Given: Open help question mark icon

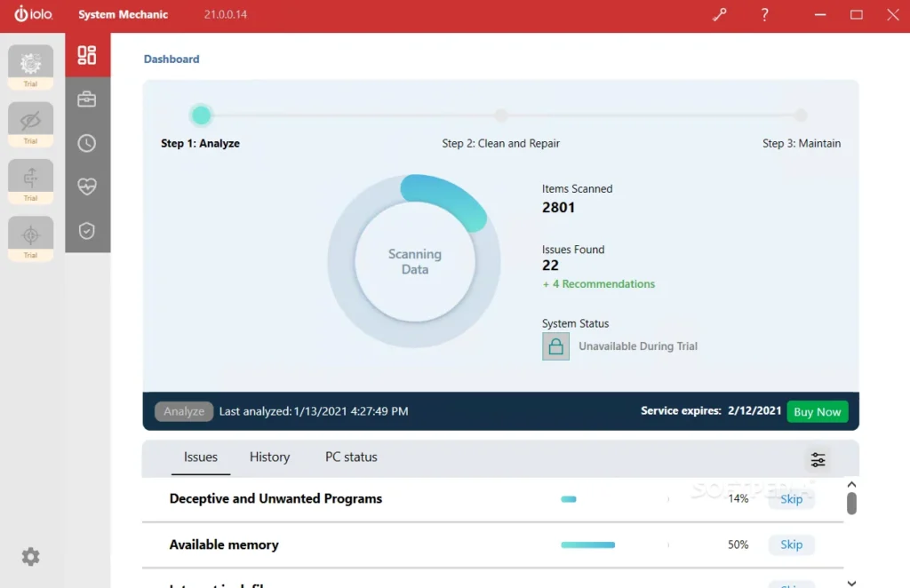Looking at the screenshot, I should pyautogui.click(x=764, y=15).
